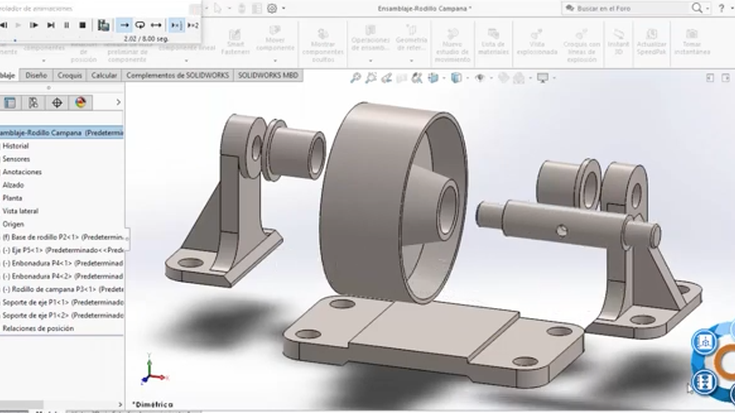This screenshot has width=735, height=413.
Task: Expand manager tabs chevron arrow
Action: [118, 102]
